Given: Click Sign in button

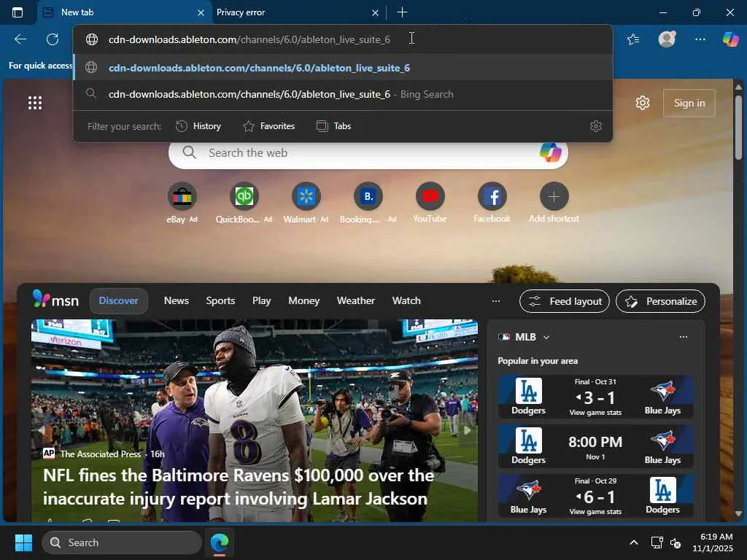Looking at the screenshot, I should tap(689, 103).
